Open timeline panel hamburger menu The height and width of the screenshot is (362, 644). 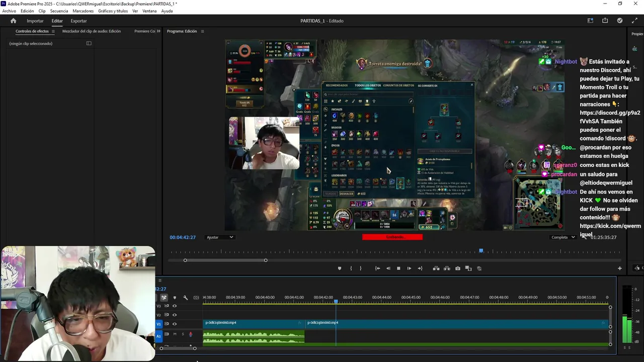159,281
